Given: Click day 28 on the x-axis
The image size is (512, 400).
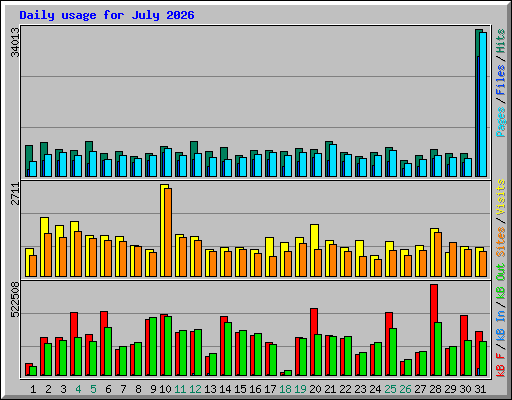Looking at the screenshot, I should [x=435, y=389].
